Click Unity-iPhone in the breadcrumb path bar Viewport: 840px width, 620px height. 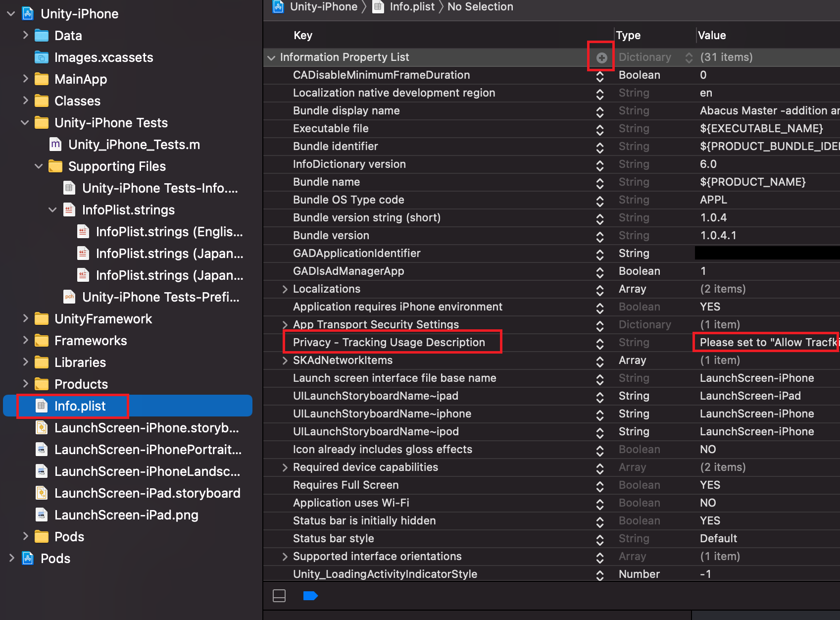click(323, 7)
